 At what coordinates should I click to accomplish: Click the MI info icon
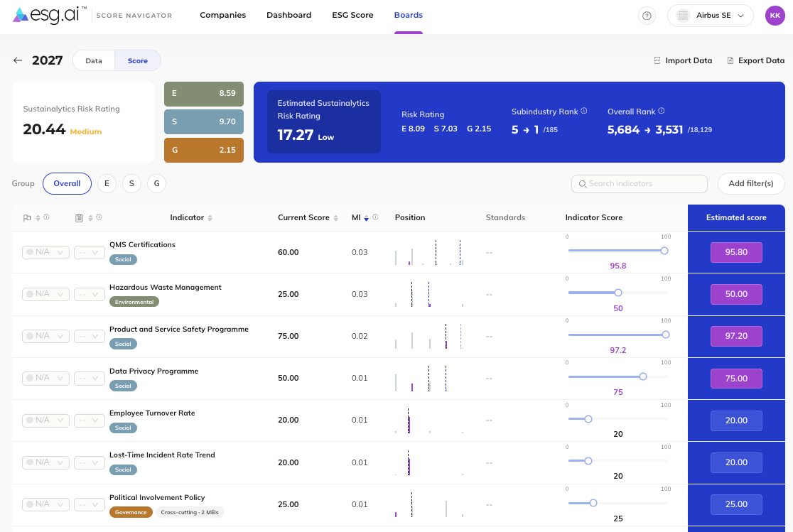(x=375, y=217)
